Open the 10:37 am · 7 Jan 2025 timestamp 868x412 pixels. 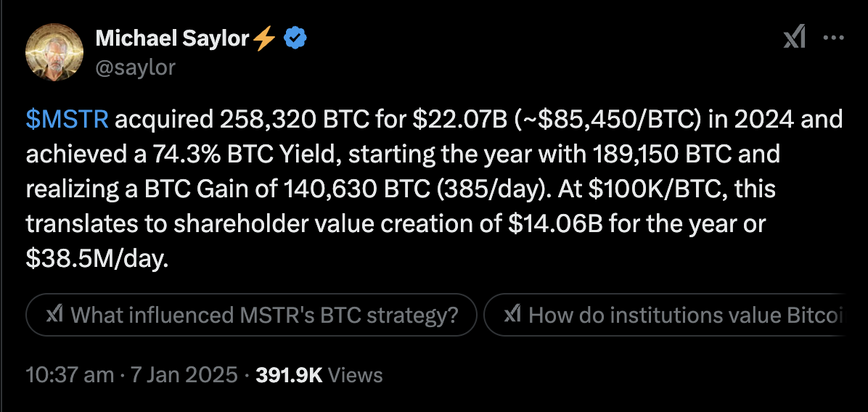[x=132, y=375]
